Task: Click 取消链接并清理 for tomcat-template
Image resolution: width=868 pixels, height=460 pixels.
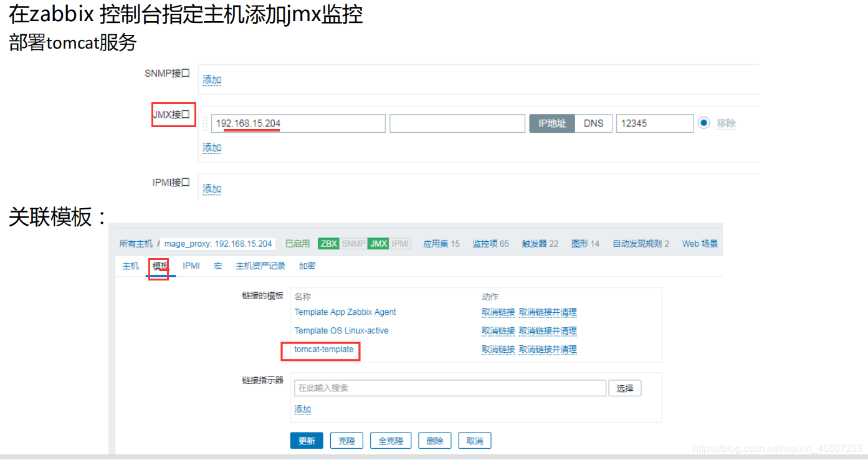Action: point(548,350)
